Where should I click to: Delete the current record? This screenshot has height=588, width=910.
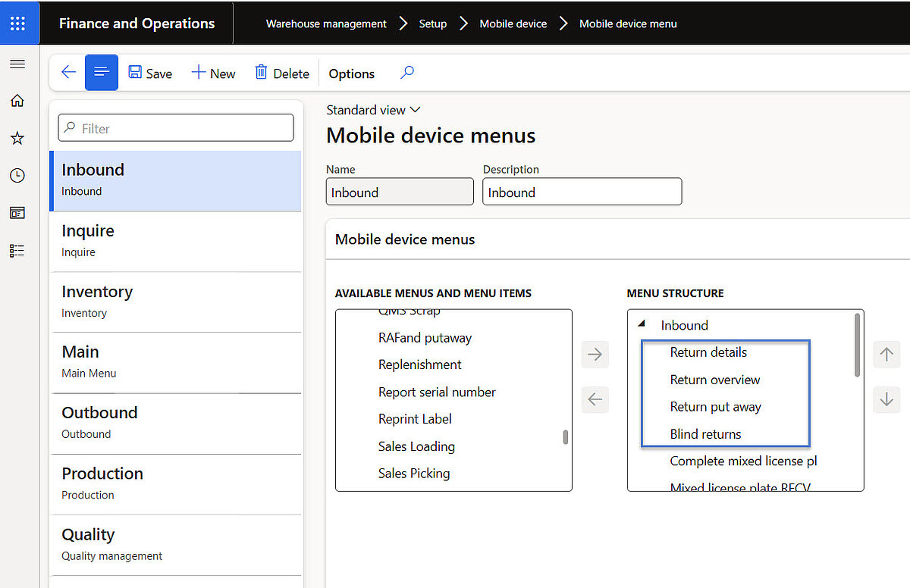(281, 73)
